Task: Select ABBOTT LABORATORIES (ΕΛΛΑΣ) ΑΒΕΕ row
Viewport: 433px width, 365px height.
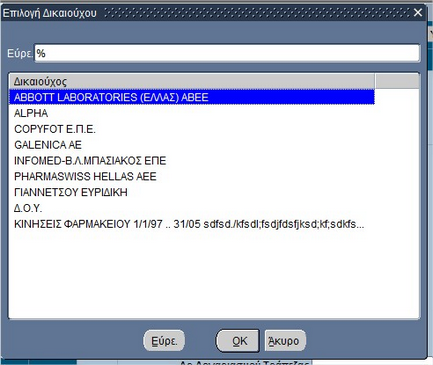Action: (x=192, y=97)
